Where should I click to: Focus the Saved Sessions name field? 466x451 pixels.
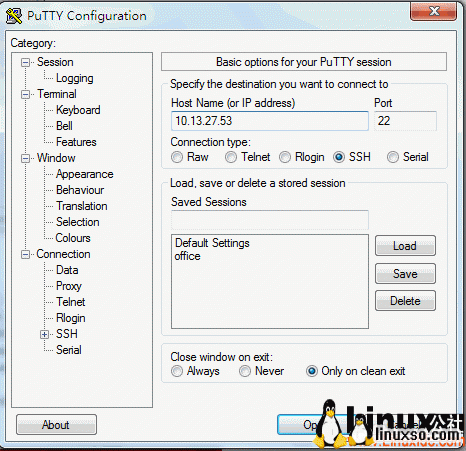tap(270, 220)
